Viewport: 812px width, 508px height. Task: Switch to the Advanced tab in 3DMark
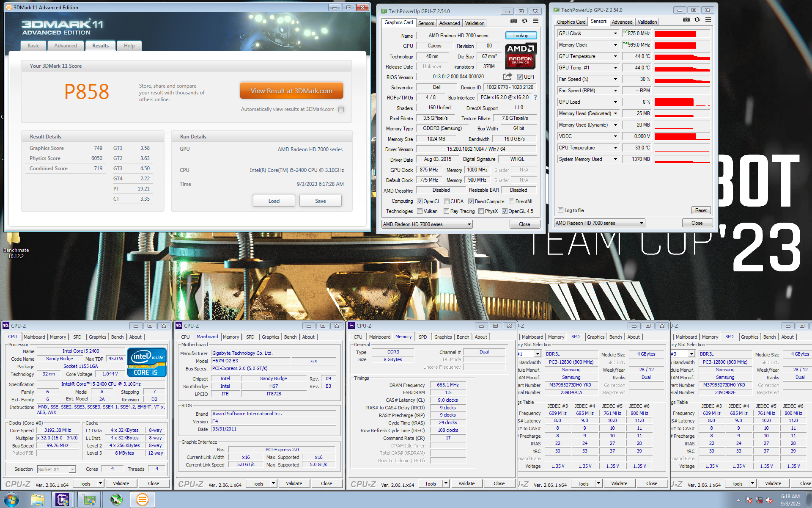(x=66, y=46)
